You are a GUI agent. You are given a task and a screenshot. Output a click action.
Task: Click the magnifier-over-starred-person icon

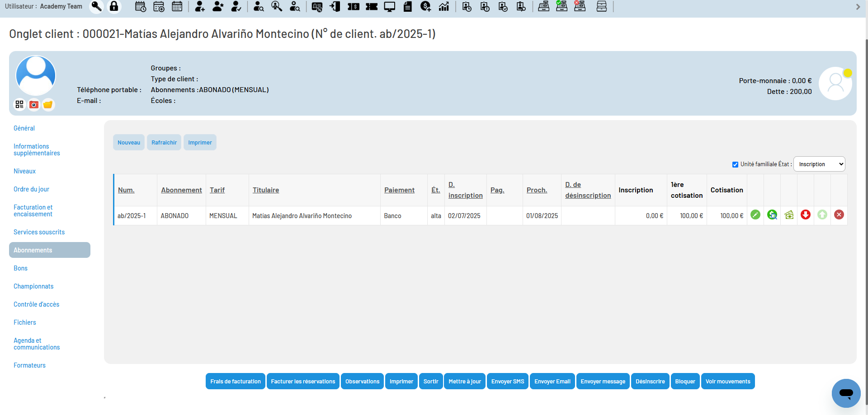point(277,6)
